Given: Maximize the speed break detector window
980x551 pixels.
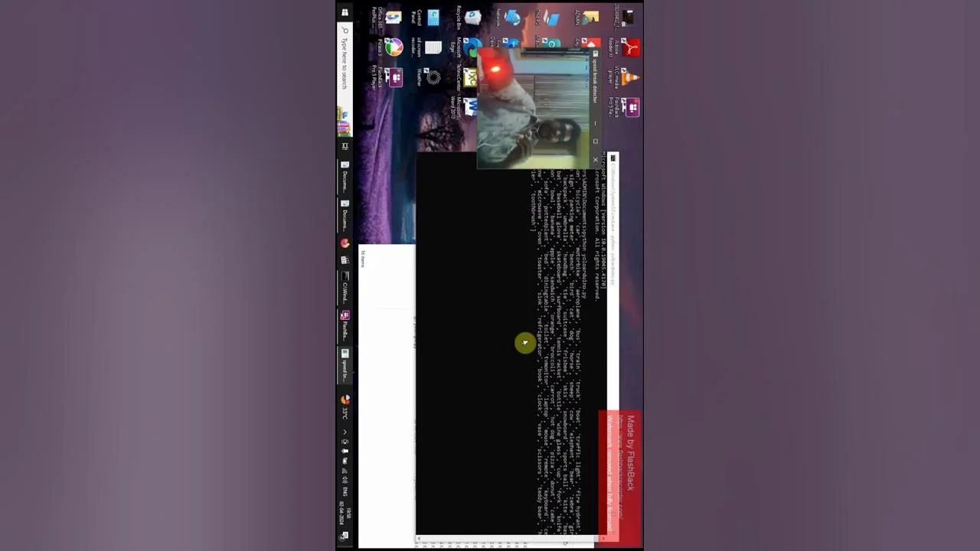Looking at the screenshot, I should (x=595, y=141).
